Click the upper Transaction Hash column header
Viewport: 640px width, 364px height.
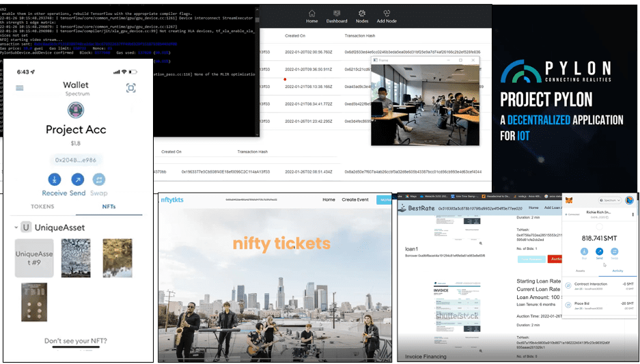click(359, 36)
